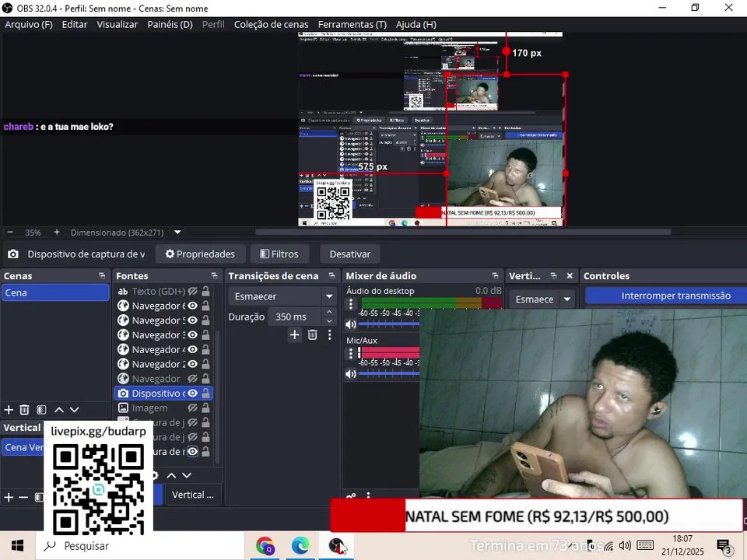
Task: Adjust Mic/Aux volume slider
Action: [389, 374]
